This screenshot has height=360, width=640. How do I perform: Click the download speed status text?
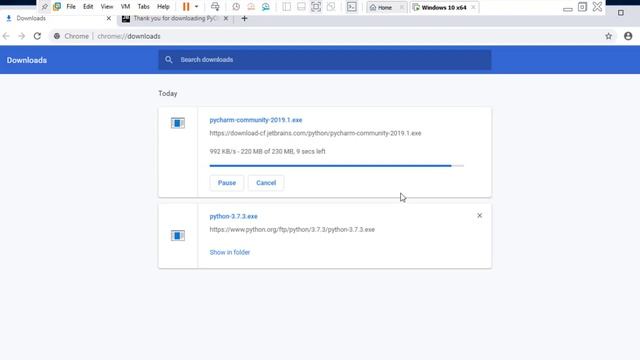pos(267,151)
